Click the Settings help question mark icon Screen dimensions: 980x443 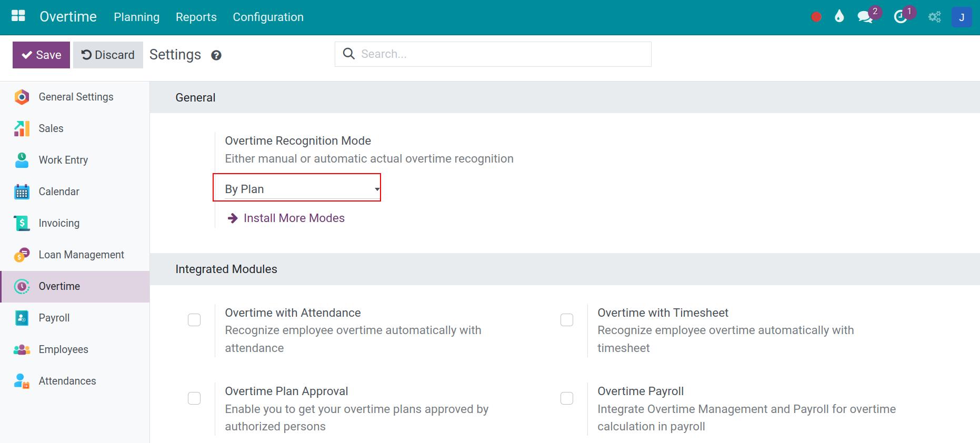click(x=216, y=55)
